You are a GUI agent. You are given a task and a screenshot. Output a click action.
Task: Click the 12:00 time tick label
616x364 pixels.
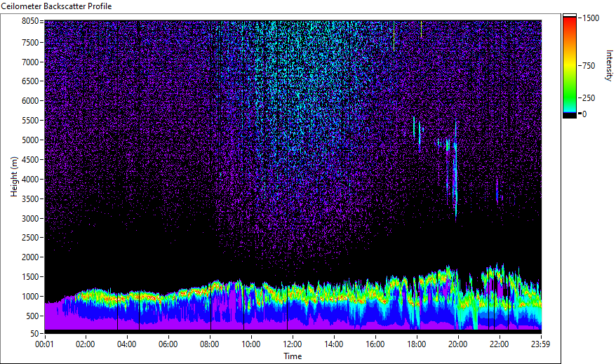tap(293, 344)
